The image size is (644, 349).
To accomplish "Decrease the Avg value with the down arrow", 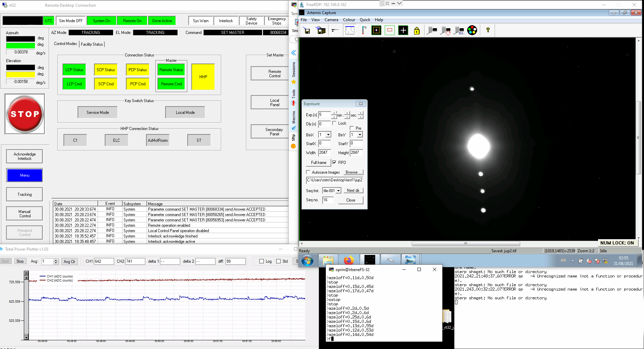I will (x=56, y=263).
